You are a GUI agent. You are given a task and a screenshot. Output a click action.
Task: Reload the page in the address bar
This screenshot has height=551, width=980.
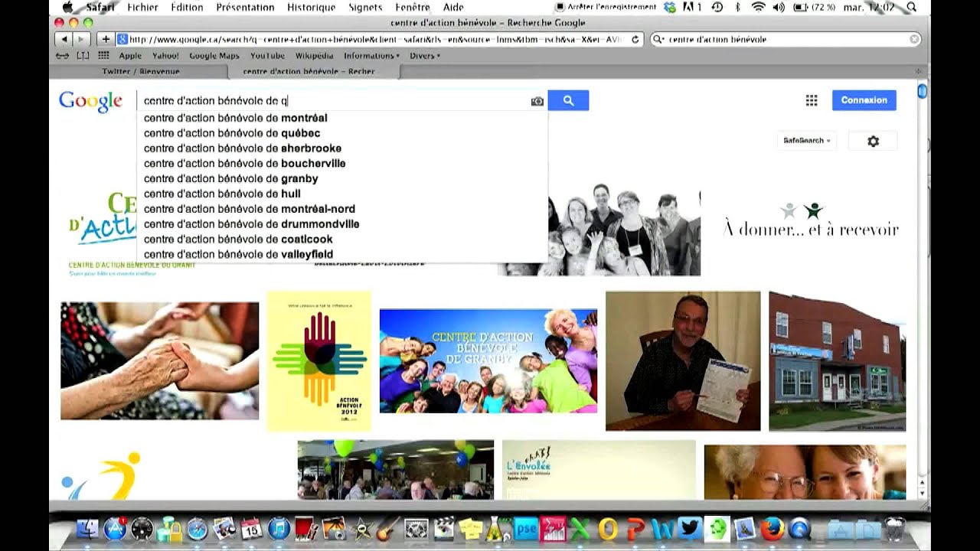[x=635, y=39]
